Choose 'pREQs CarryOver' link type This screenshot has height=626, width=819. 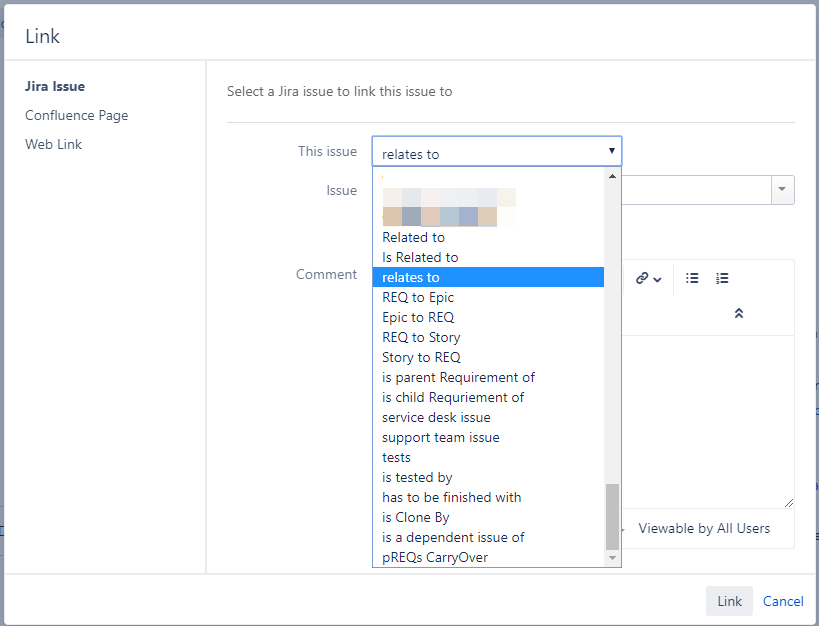coord(488,557)
